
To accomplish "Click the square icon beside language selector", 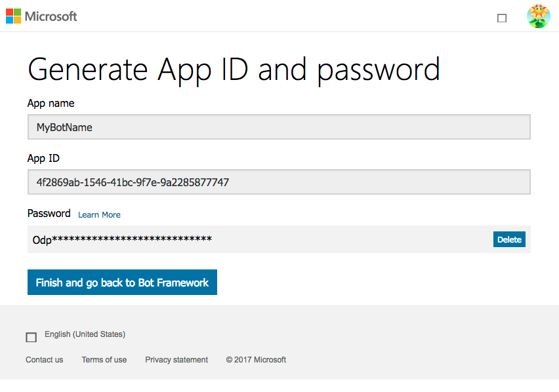I will click(31, 337).
